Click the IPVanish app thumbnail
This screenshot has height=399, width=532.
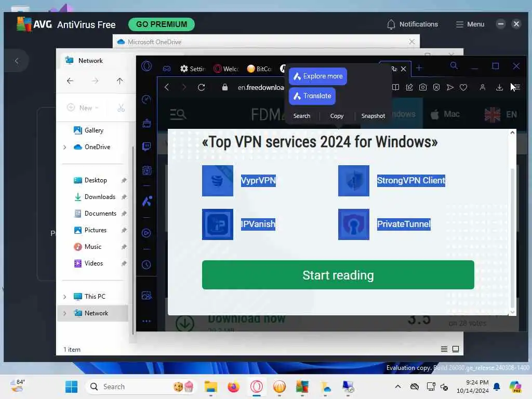(218, 224)
